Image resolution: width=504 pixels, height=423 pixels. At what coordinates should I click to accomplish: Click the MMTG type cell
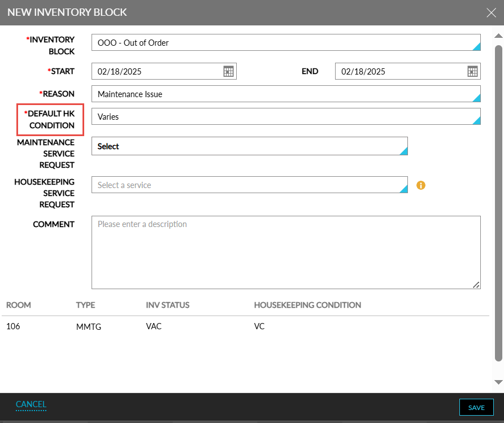coord(89,326)
